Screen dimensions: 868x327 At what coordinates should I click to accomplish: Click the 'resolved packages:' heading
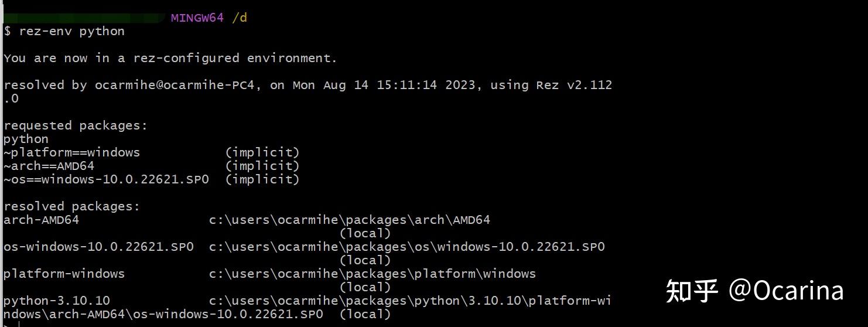71,206
